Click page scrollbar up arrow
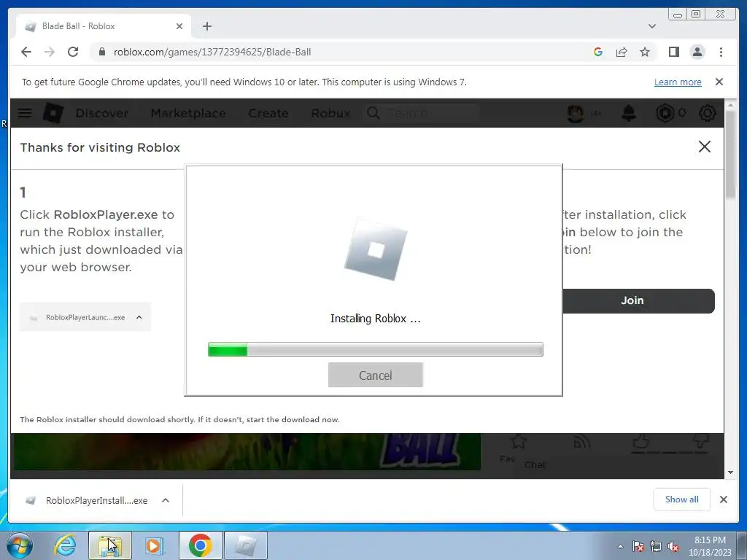The height and width of the screenshot is (560, 747). tap(730, 104)
